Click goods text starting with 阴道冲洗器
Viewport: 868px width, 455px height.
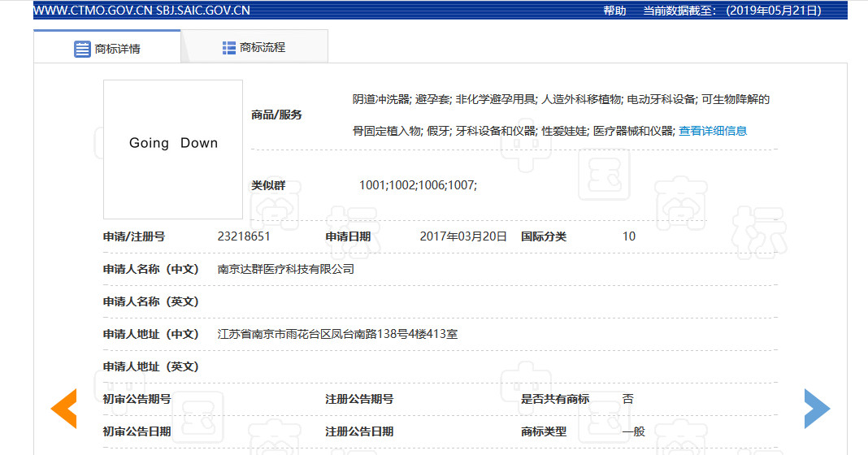click(x=561, y=100)
